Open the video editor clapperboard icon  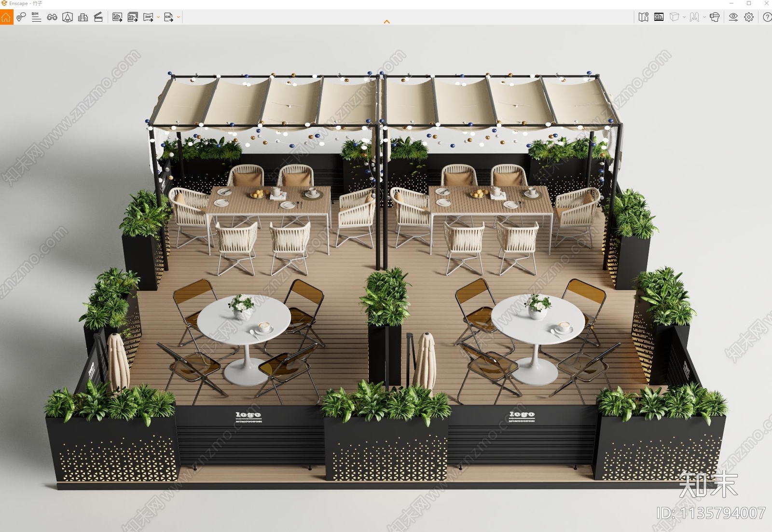tap(98, 17)
